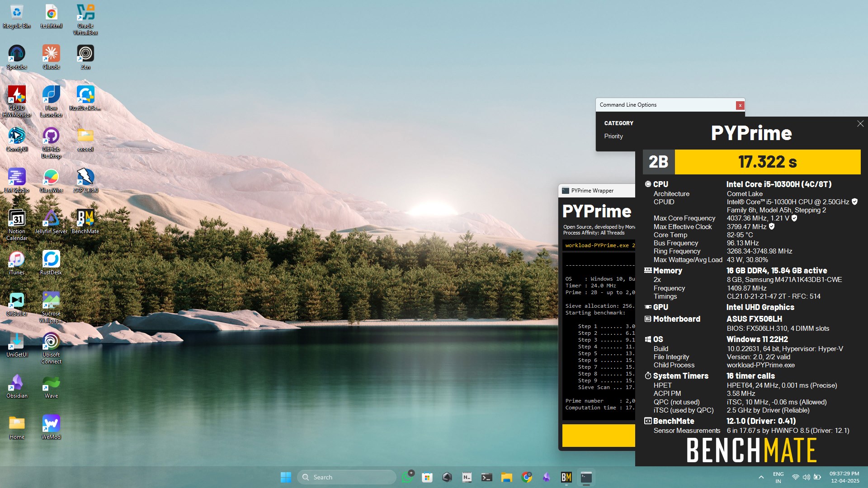Select the workload-PYPrime.exe command line text
868x488 pixels.
tap(600, 245)
